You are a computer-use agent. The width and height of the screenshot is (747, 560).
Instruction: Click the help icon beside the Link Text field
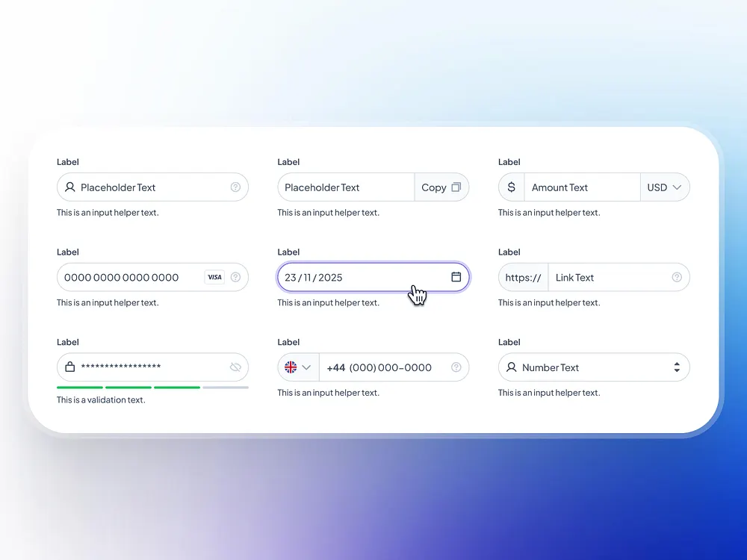click(677, 277)
